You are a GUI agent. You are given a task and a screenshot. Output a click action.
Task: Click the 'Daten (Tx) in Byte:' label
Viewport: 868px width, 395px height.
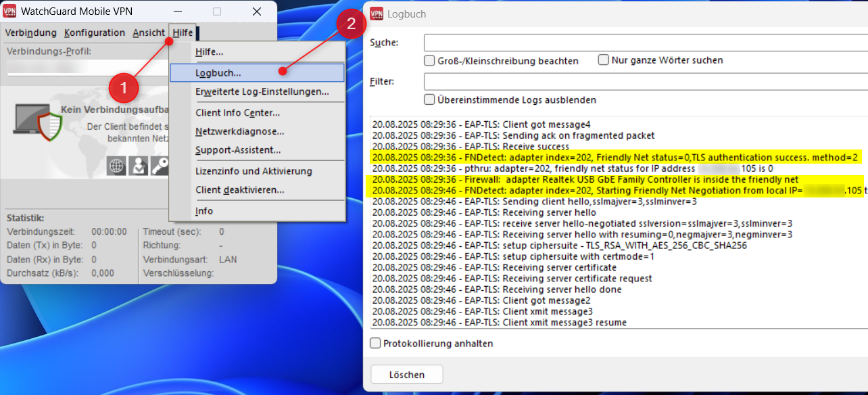click(45, 246)
